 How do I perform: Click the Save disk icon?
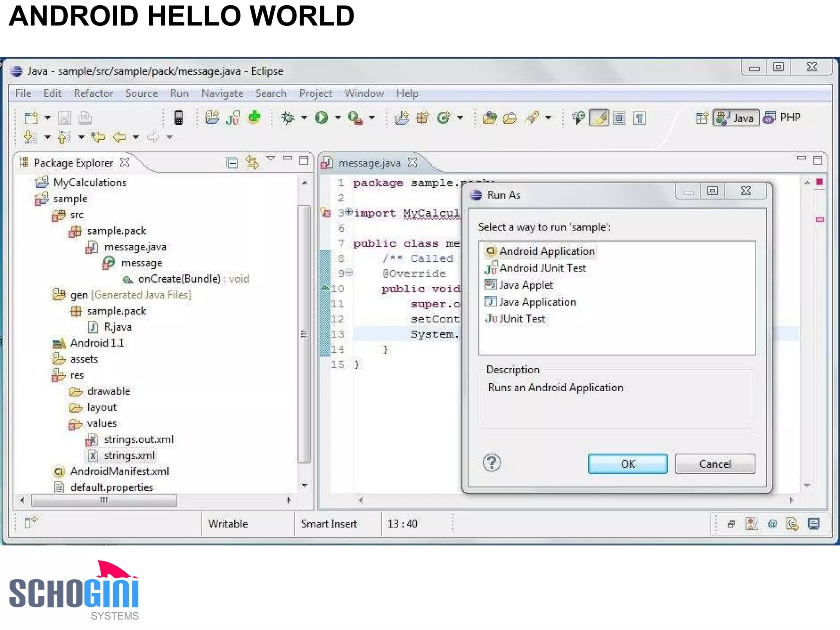(x=64, y=118)
